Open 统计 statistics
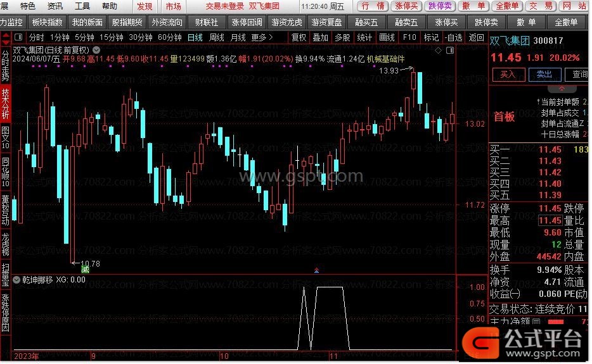The width and height of the screenshot is (592, 364). [x=364, y=38]
